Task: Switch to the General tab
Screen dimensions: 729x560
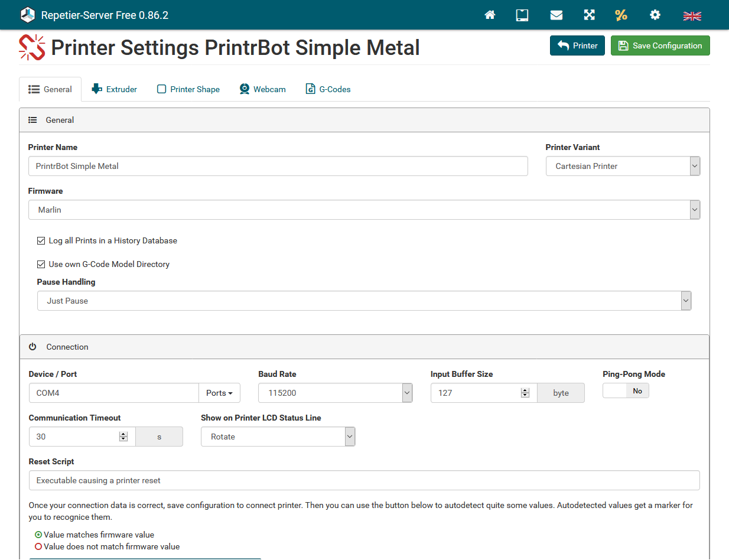Action: [x=50, y=89]
